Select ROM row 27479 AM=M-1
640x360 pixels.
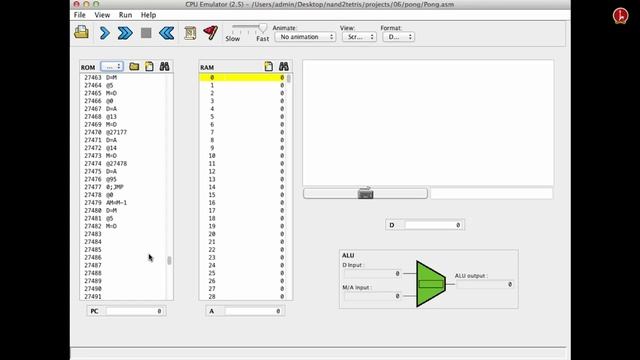[x=123, y=202]
